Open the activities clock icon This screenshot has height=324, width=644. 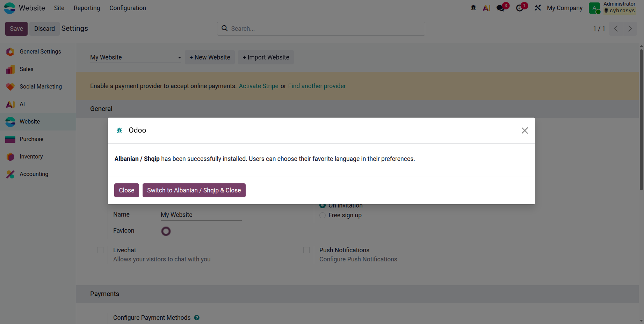click(520, 8)
